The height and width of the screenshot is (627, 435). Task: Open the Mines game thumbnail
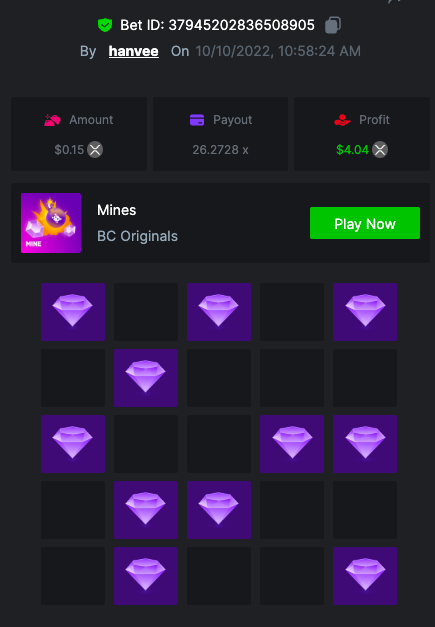(51, 223)
